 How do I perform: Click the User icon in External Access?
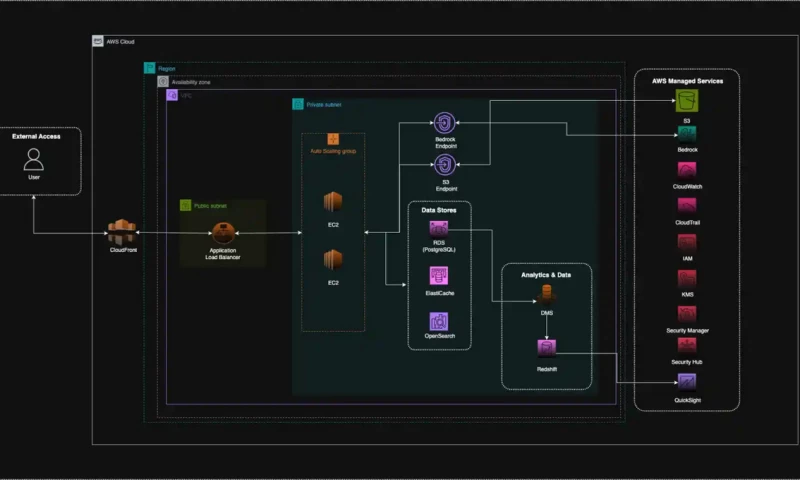pyautogui.click(x=34, y=159)
